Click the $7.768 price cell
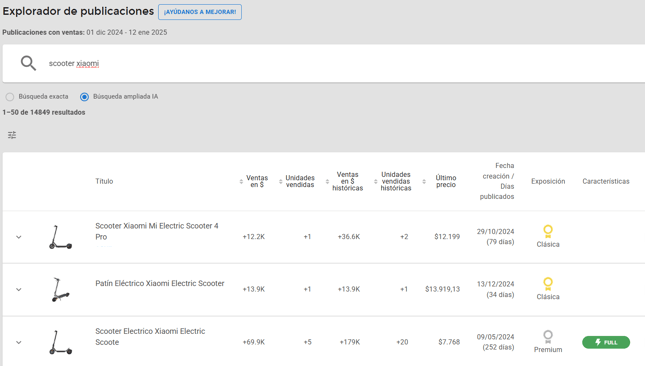Screen dimensions: 645x366 449,342
